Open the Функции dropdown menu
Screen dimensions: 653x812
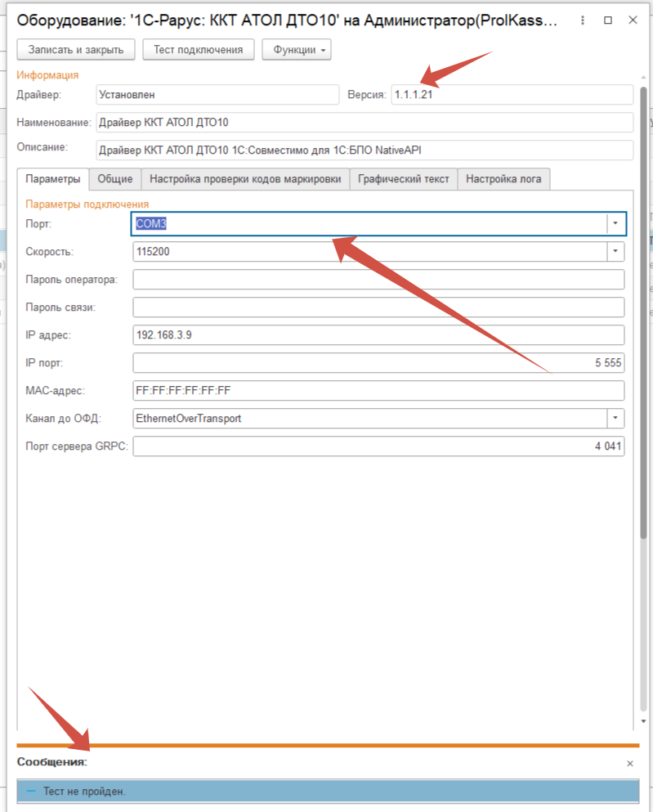(x=296, y=50)
